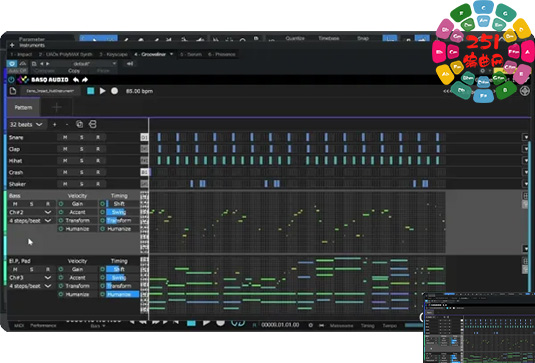The width and height of the screenshot is (535, 363).
Task: Solo the Shaker track
Action: pos(82,184)
